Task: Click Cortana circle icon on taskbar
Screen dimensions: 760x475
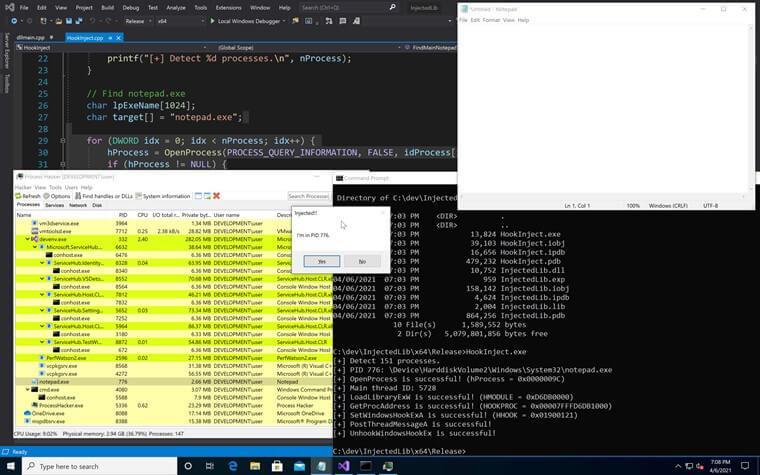Action: coord(188,466)
